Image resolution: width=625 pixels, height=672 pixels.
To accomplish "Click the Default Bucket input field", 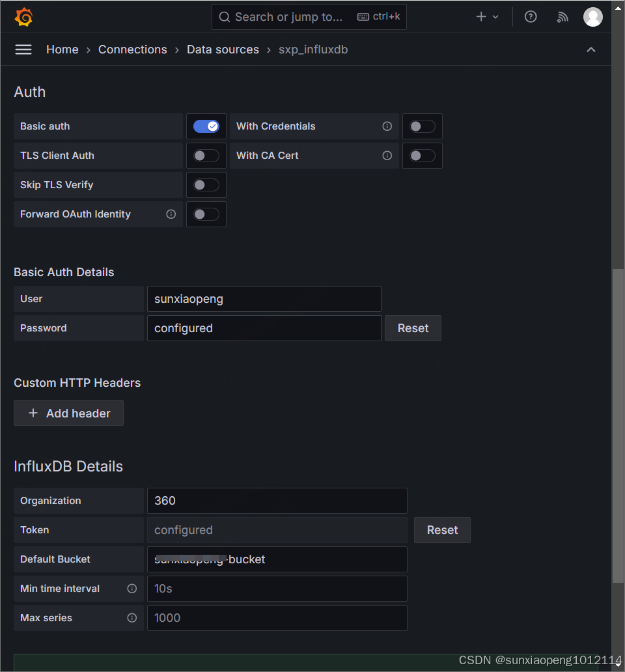I will point(277,559).
